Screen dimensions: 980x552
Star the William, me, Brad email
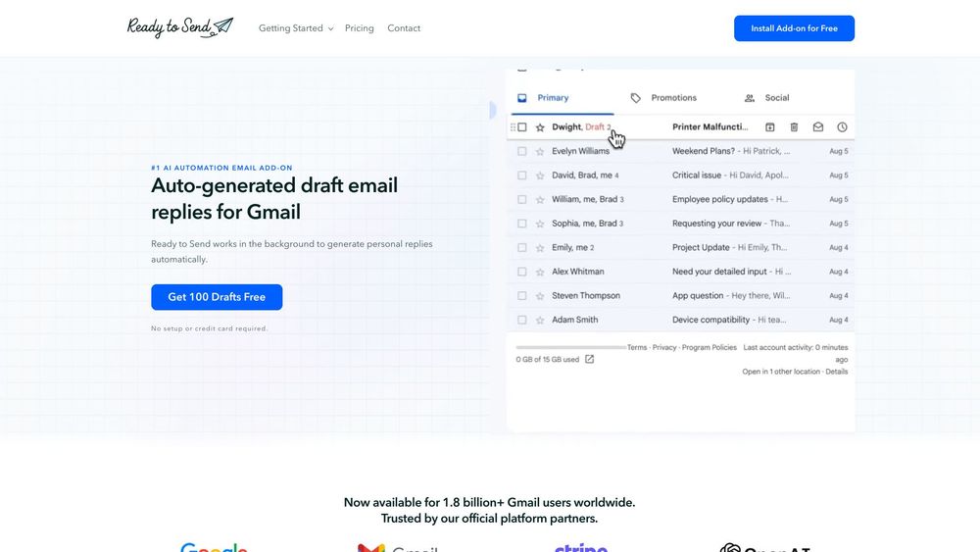(x=540, y=199)
